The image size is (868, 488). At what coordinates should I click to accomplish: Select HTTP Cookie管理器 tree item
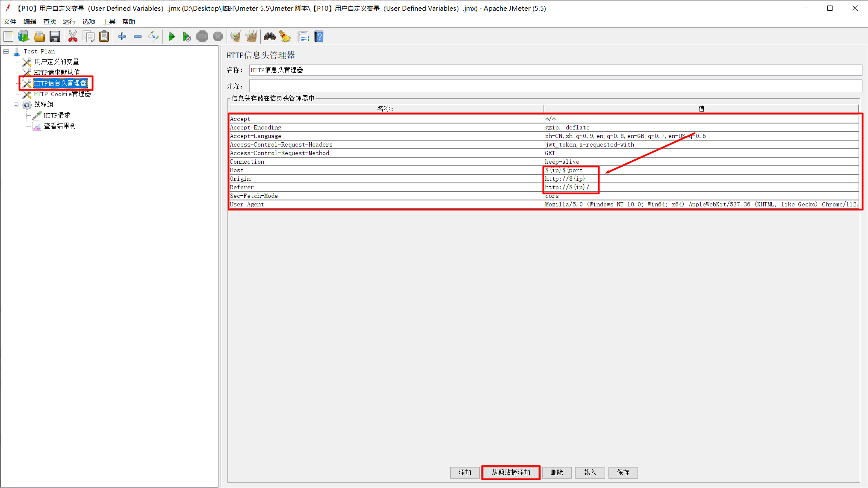(x=62, y=94)
